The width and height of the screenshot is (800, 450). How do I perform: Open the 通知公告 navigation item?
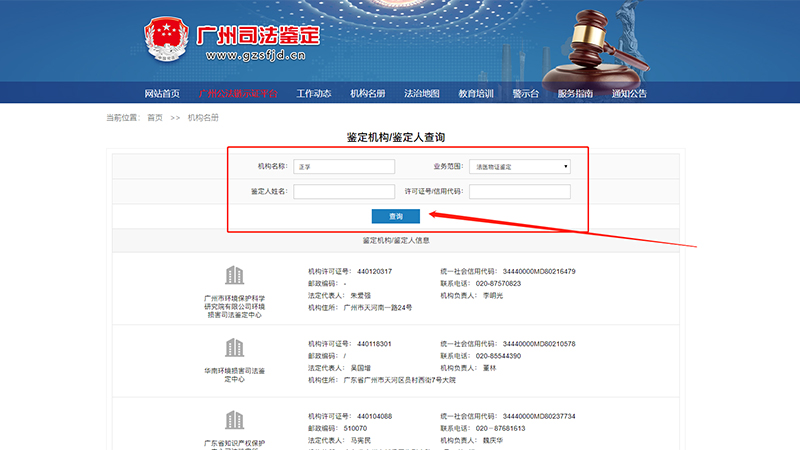tap(629, 94)
